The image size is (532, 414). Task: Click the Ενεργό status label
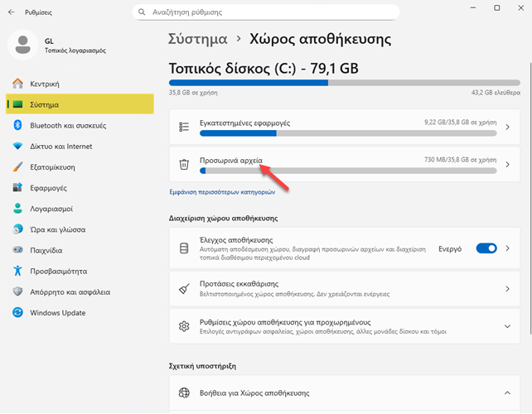pos(450,249)
